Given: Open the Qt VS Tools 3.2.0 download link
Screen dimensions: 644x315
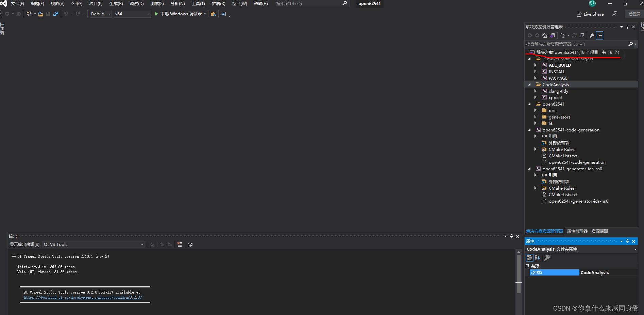Looking at the screenshot, I should [x=82, y=297].
